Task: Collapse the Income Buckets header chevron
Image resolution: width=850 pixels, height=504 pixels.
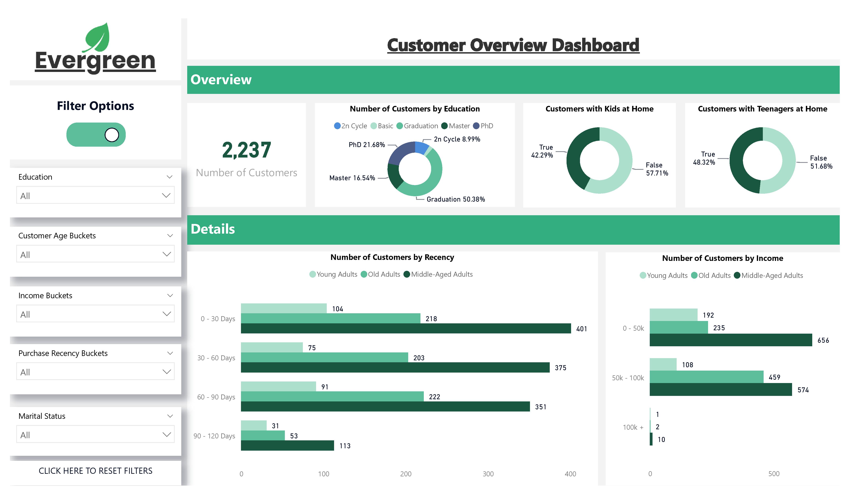Action: pyautogui.click(x=170, y=295)
